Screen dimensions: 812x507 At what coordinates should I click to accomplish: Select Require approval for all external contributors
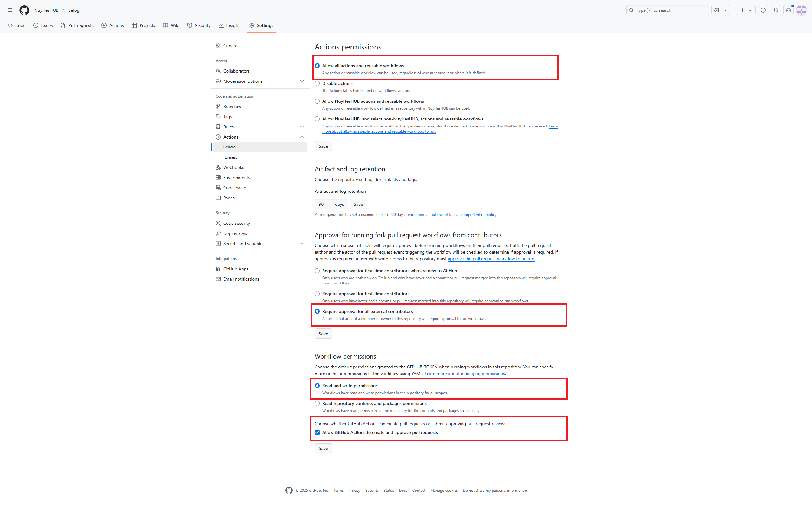point(317,311)
